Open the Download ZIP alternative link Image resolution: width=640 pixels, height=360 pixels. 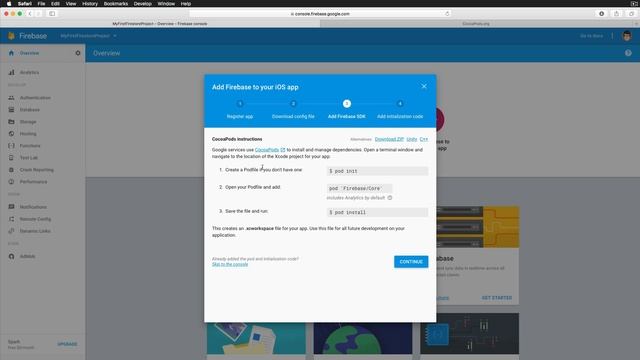point(389,139)
